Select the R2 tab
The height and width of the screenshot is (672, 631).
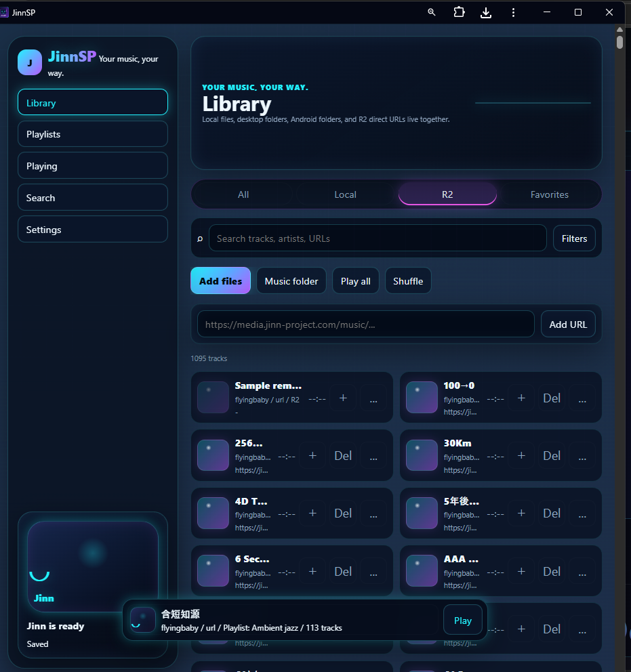click(447, 194)
